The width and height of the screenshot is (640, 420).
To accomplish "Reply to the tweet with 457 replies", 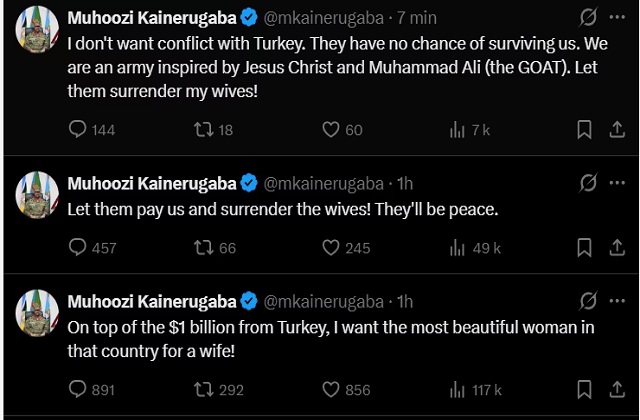I will coord(78,248).
